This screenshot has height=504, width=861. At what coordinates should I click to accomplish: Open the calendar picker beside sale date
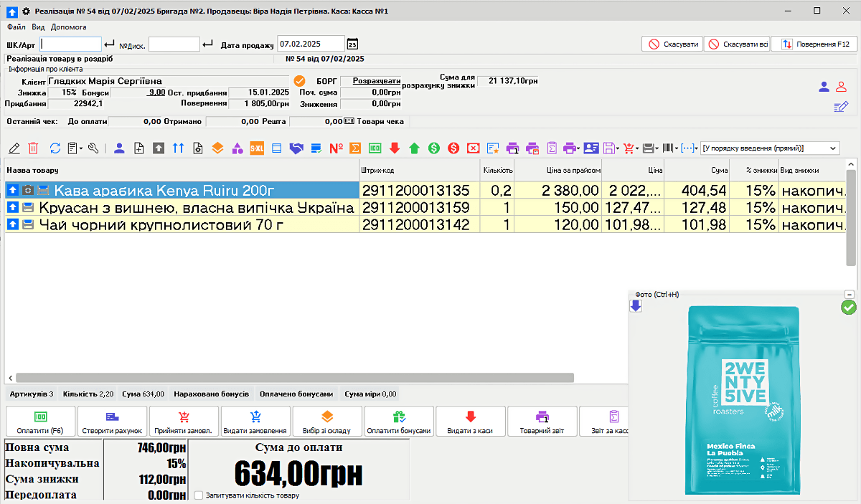(x=352, y=44)
